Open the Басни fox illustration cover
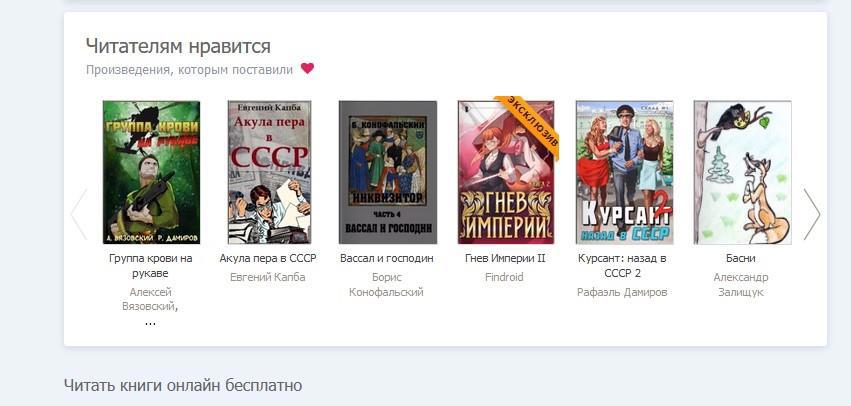Image resolution: width=851 pixels, height=406 pixels. coord(742,172)
